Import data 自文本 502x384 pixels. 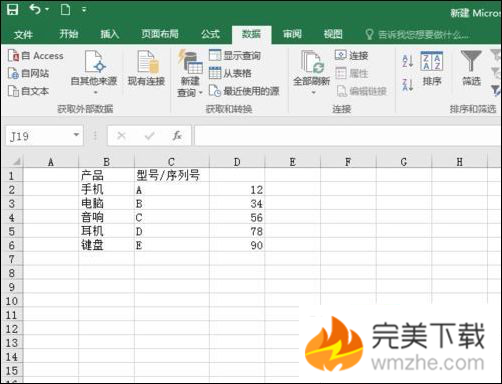click(28, 91)
